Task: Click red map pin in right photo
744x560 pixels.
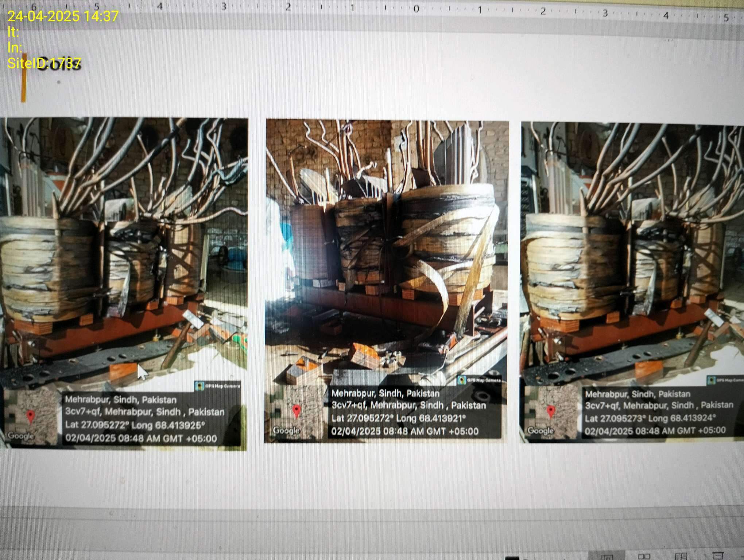Action: pyautogui.click(x=551, y=412)
